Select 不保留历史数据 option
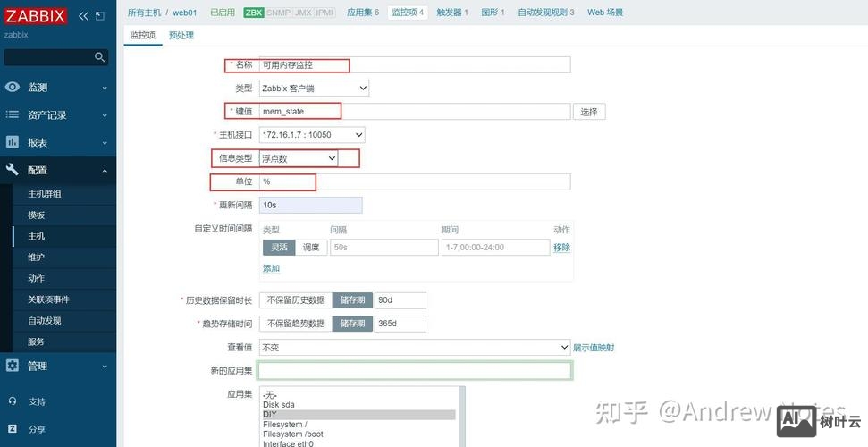Image resolution: width=868 pixels, height=447 pixels. click(296, 300)
